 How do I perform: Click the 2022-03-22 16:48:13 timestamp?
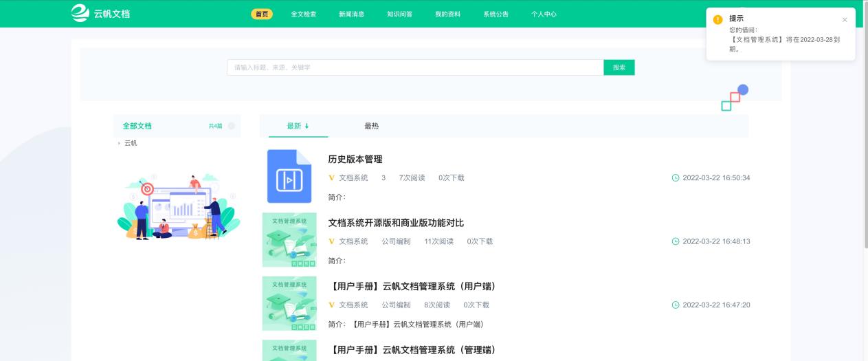pos(716,241)
